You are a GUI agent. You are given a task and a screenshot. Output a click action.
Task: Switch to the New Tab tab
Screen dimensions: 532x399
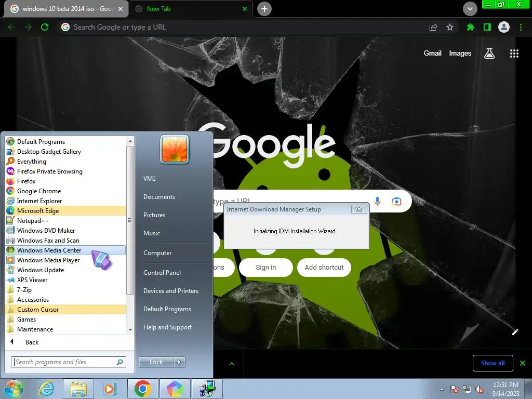pyautogui.click(x=191, y=9)
